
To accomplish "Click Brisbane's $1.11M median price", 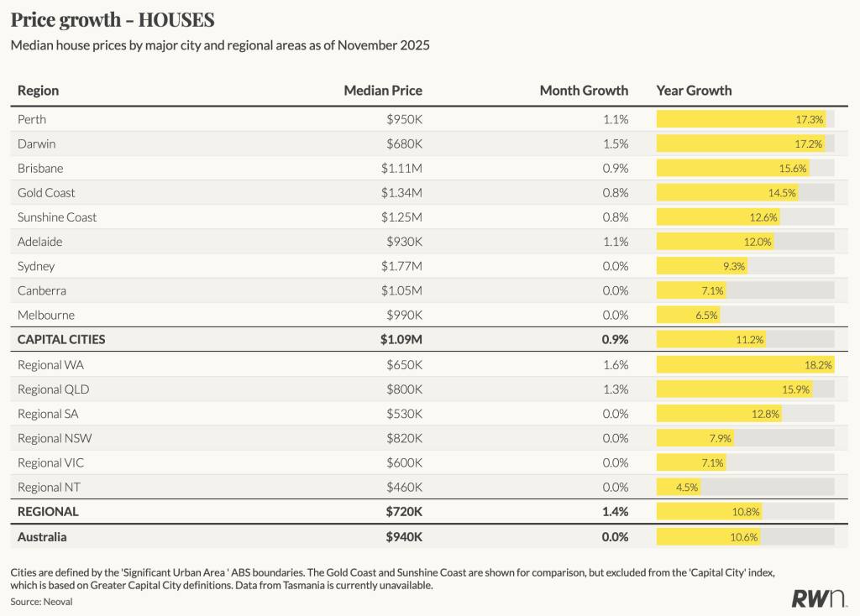I will 404,169.
